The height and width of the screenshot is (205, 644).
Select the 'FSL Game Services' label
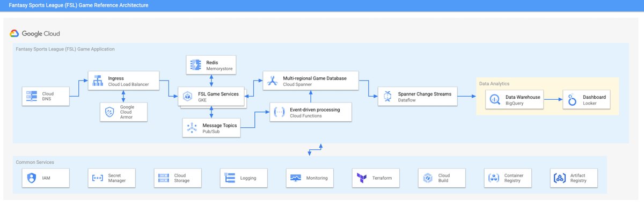tap(218, 94)
